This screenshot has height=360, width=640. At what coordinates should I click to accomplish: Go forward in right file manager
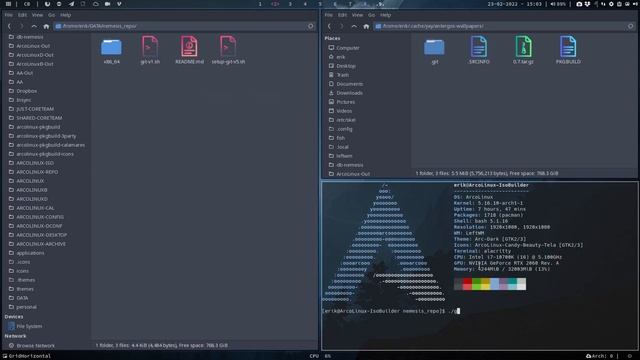tap(341, 26)
